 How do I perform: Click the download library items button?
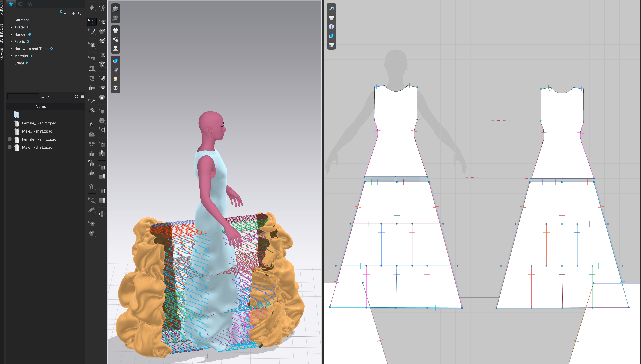65,13
